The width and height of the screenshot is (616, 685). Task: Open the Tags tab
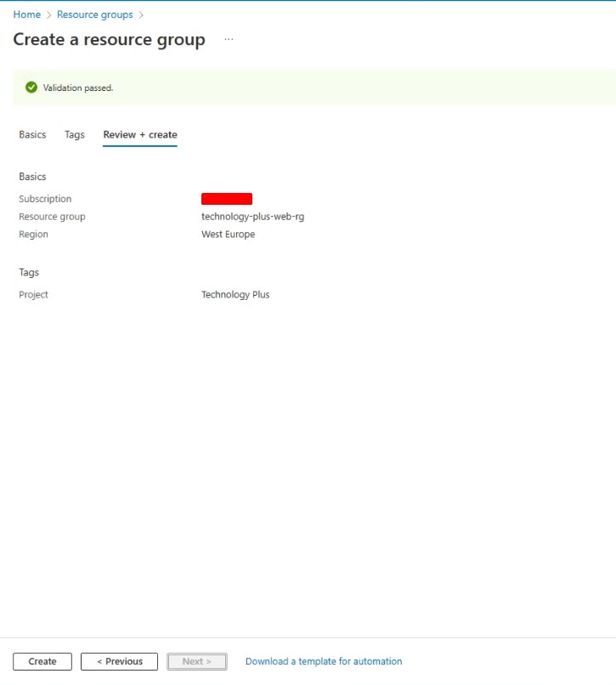click(75, 134)
